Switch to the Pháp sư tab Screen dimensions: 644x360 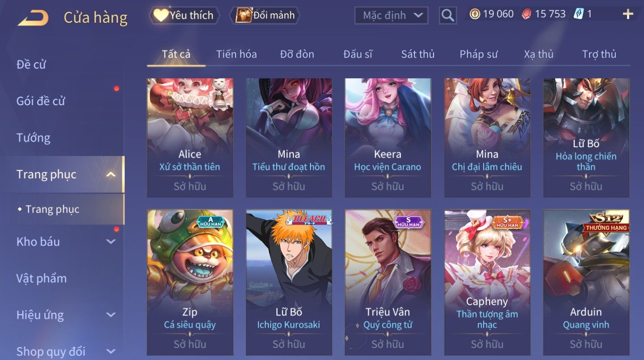(479, 54)
